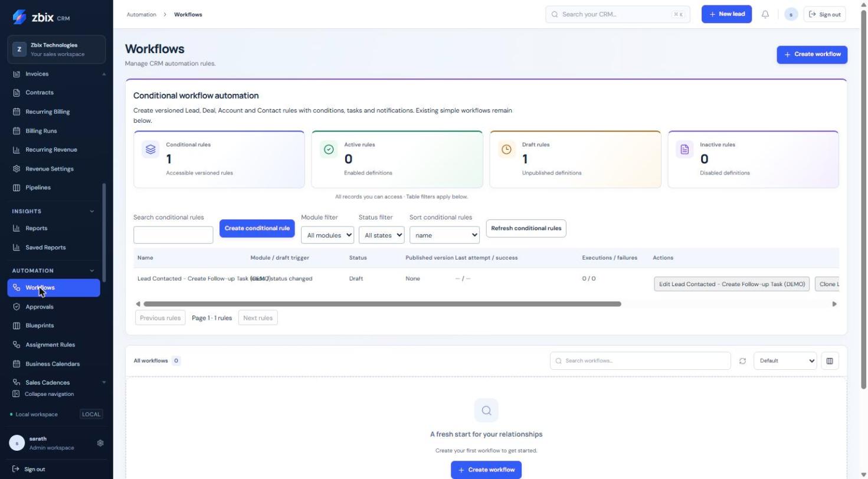Click the Search conditional rules field
This screenshot has height=479, width=868.
pos(173,235)
